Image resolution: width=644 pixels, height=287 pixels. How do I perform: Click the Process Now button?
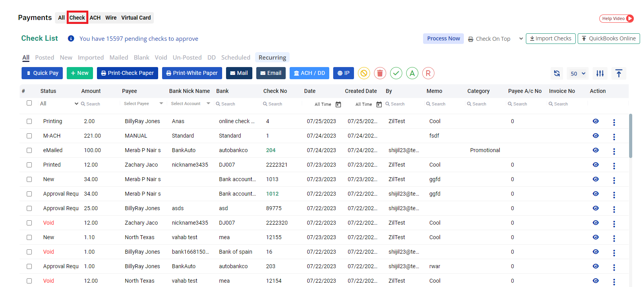pyautogui.click(x=443, y=38)
